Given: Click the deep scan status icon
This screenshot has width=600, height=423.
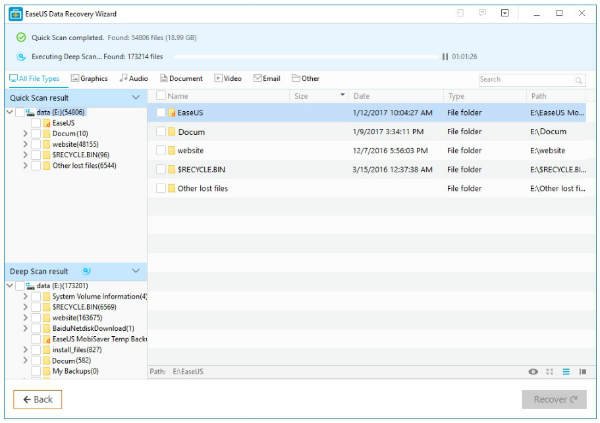Looking at the screenshot, I should click(21, 57).
